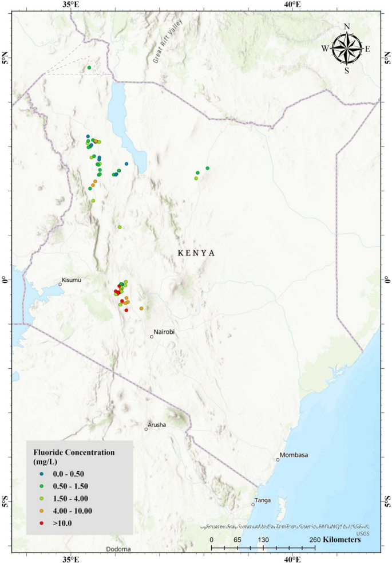Click the red >10.0 legend dot
Image resolution: width=392 pixels, height=563 pixels.
[x=42, y=523]
